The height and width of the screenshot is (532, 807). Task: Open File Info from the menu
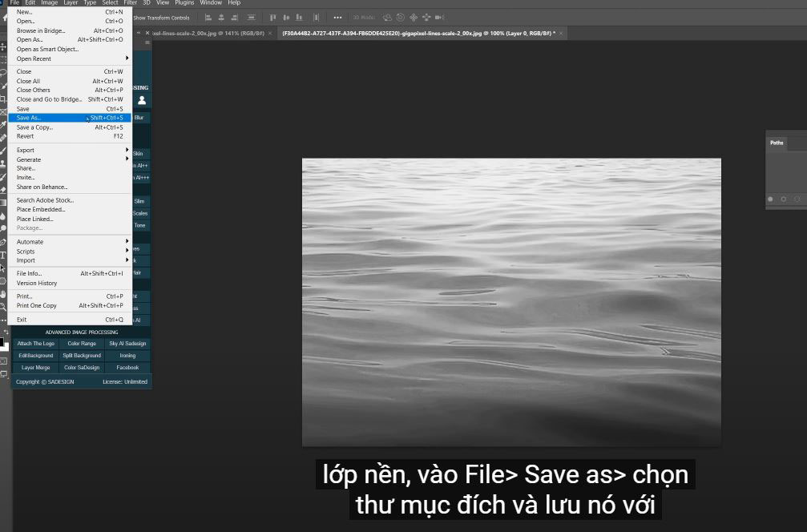tap(71, 274)
